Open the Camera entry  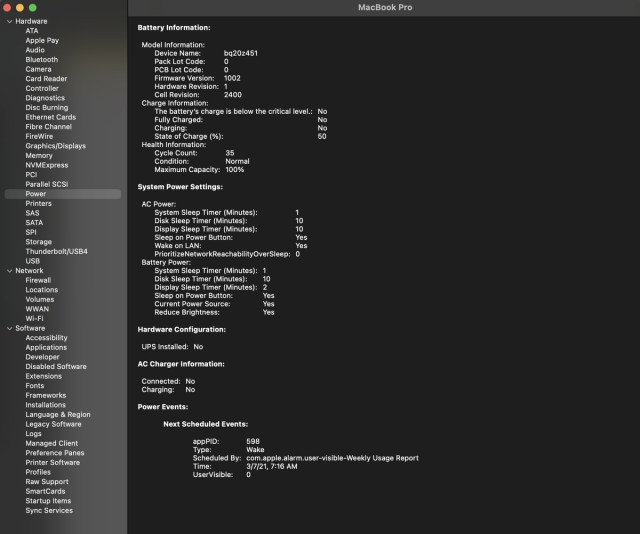(38, 69)
